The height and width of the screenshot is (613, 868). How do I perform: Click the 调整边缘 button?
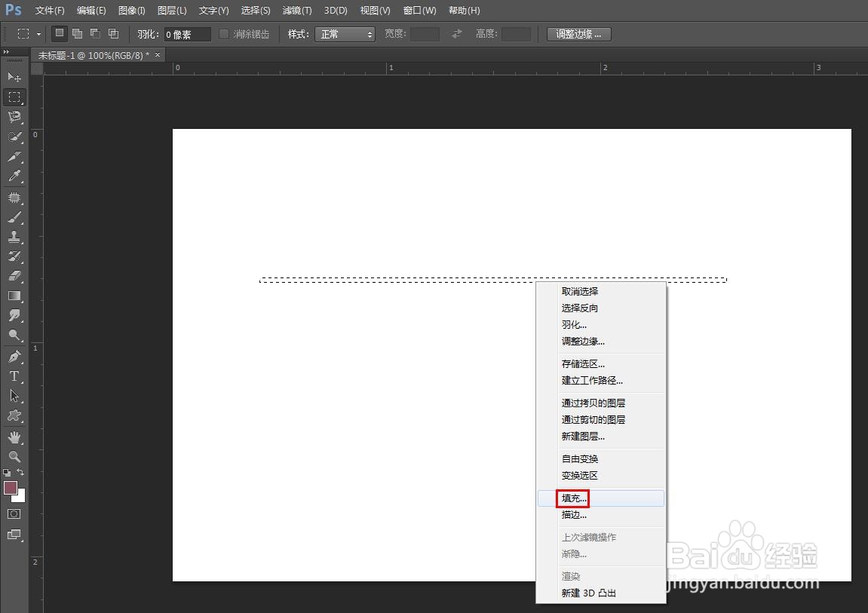(578, 33)
